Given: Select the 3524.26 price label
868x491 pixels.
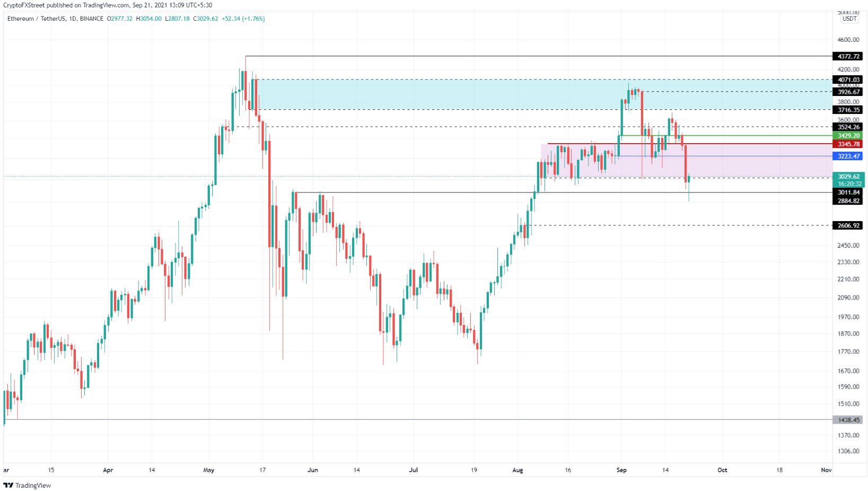Looking at the screenshot, I should 848,127.
